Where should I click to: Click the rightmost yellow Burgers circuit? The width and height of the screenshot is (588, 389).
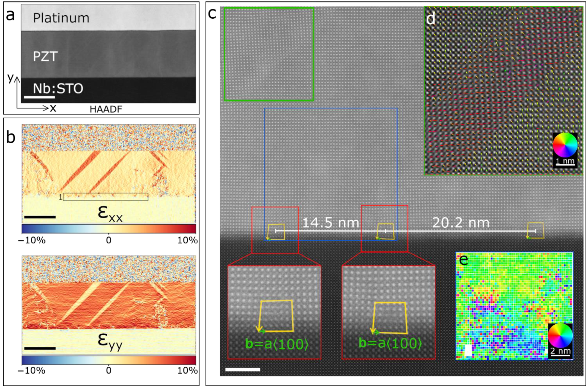[536, 231]
